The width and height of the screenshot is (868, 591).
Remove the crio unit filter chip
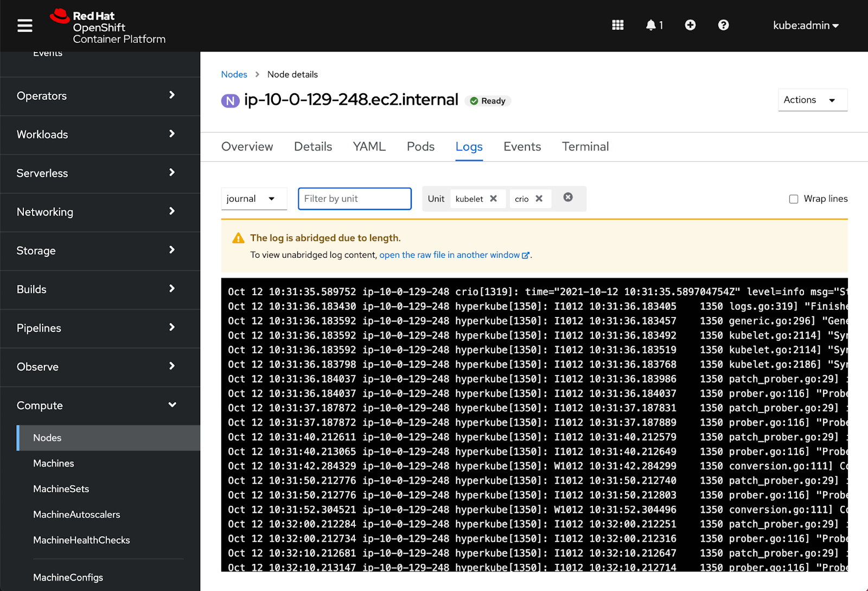[539, 199]
